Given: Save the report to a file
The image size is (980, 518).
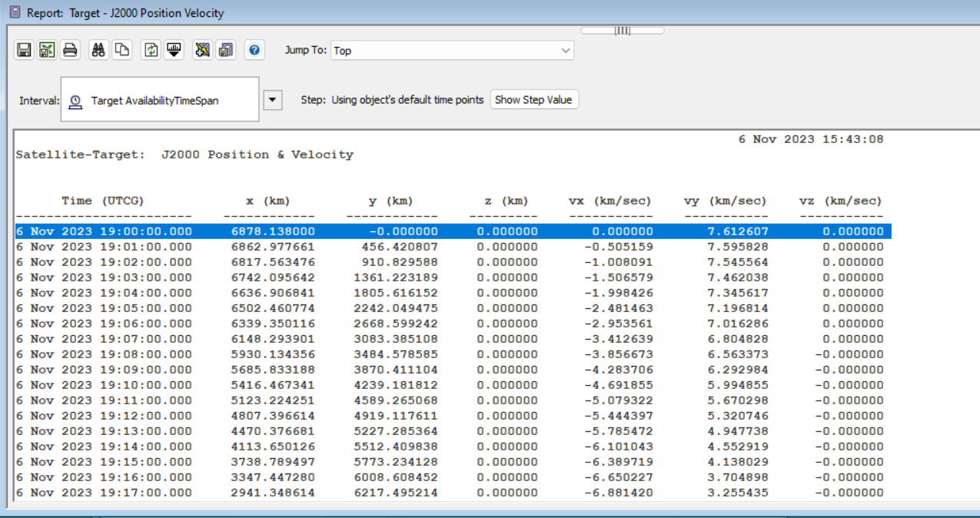Looking at the screenshot, I should coord(25,51).
